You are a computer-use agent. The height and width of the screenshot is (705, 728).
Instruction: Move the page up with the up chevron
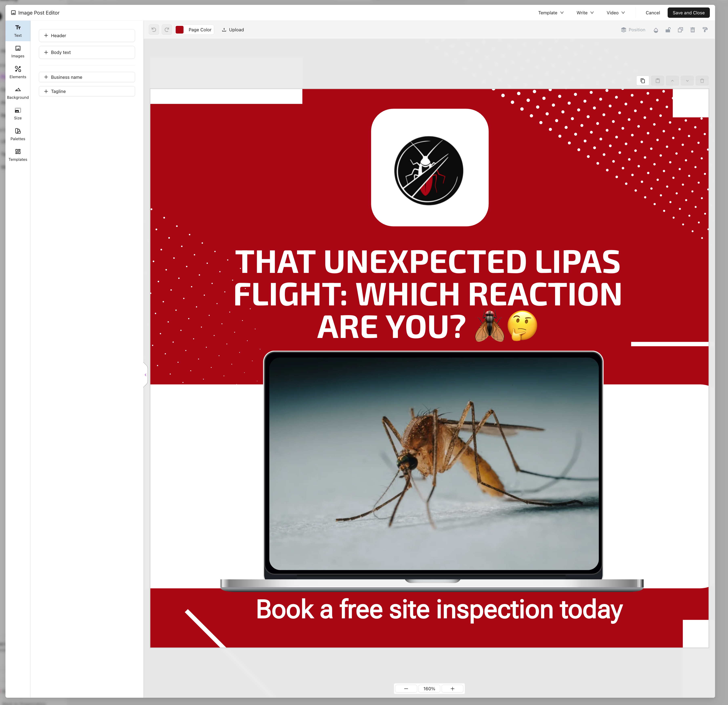pos(672,81)
